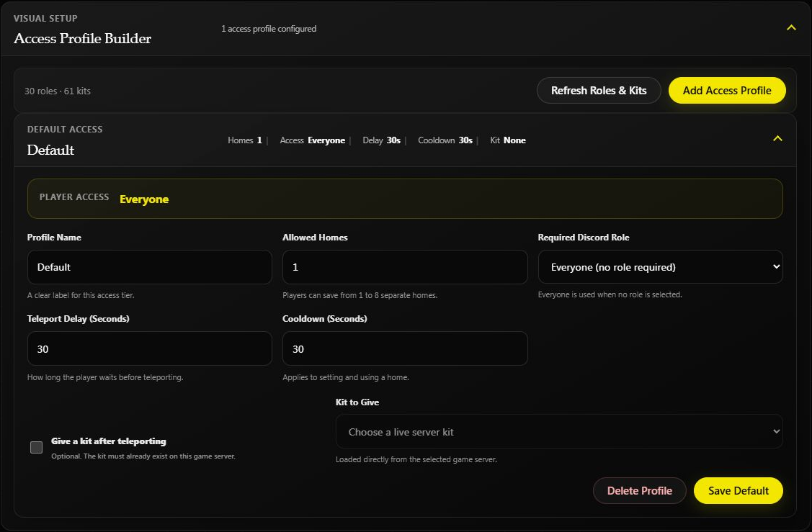This screenshot has height=532, width=812.
Task: Click the Homes 1 summary item
Action: pos(245,140)
